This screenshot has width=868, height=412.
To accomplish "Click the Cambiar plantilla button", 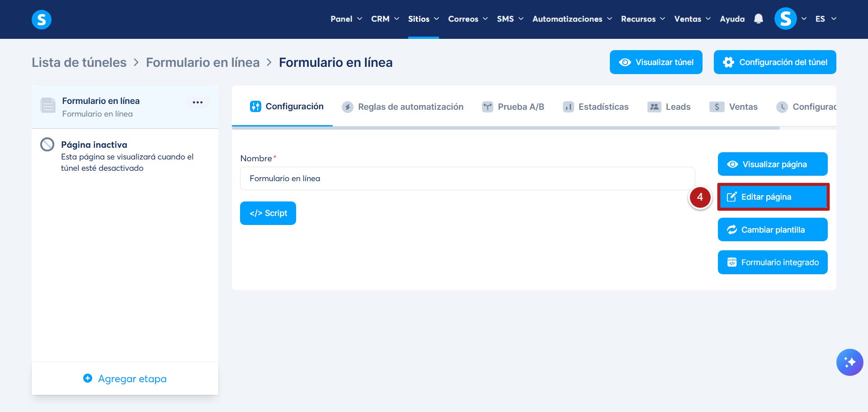I will (773, 230).
